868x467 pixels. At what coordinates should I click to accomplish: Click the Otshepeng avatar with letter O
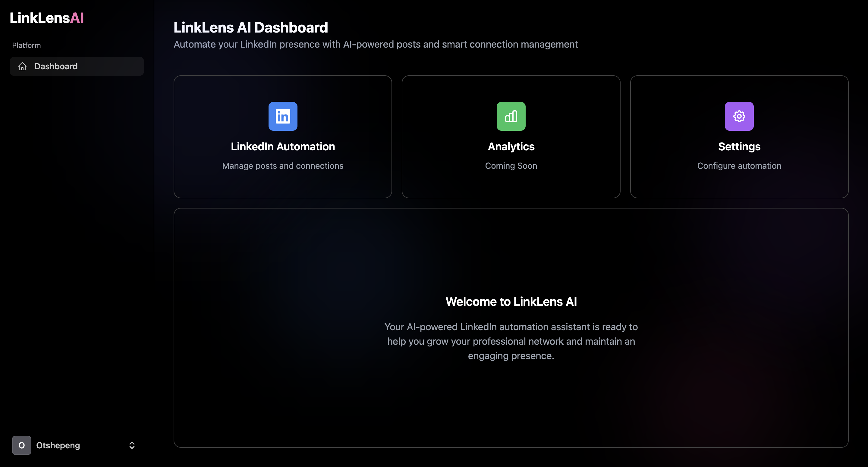coord(22,445)
